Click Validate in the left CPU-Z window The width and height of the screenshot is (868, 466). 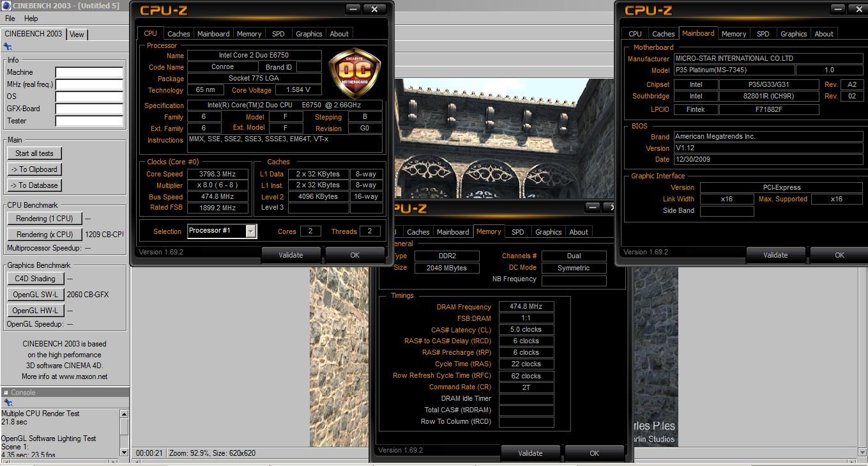click(x=291, y=255)
